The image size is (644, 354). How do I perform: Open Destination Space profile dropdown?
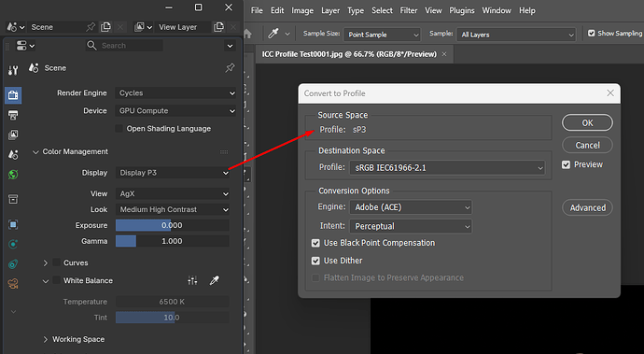(447, 168)
